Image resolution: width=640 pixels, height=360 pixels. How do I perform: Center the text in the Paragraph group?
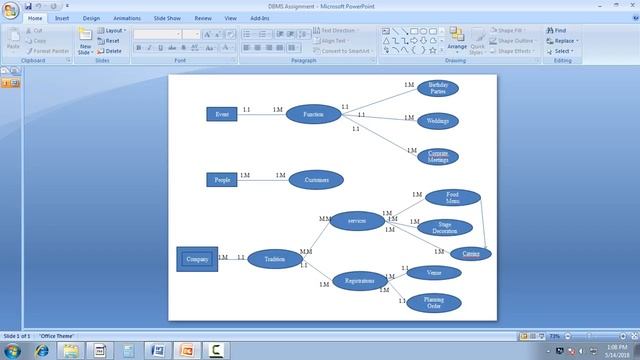coord(258,48)
